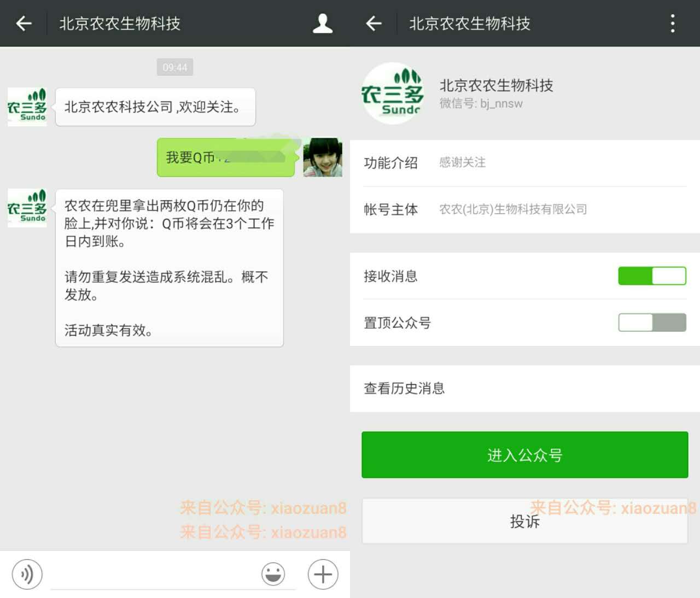The width and height of the screenshot is (700, 598).
Task: Tap the girl's photo avatar
Action: coord(323,157)
